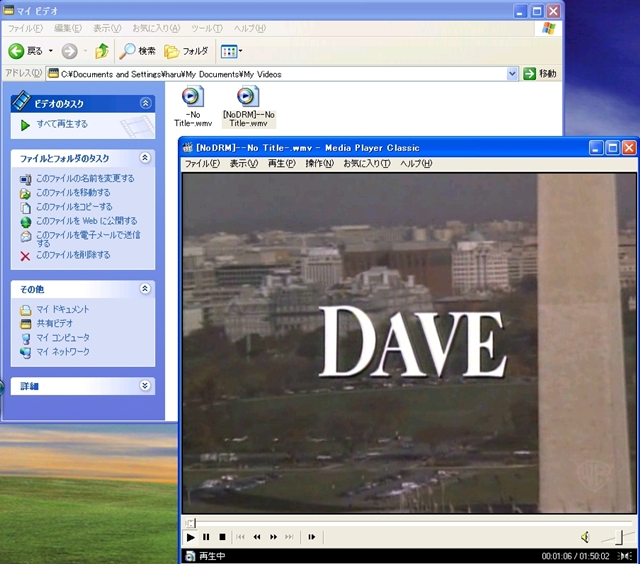
Task: Click the Up folder icon in Explorer toolbar
Action: coord(102,51)
